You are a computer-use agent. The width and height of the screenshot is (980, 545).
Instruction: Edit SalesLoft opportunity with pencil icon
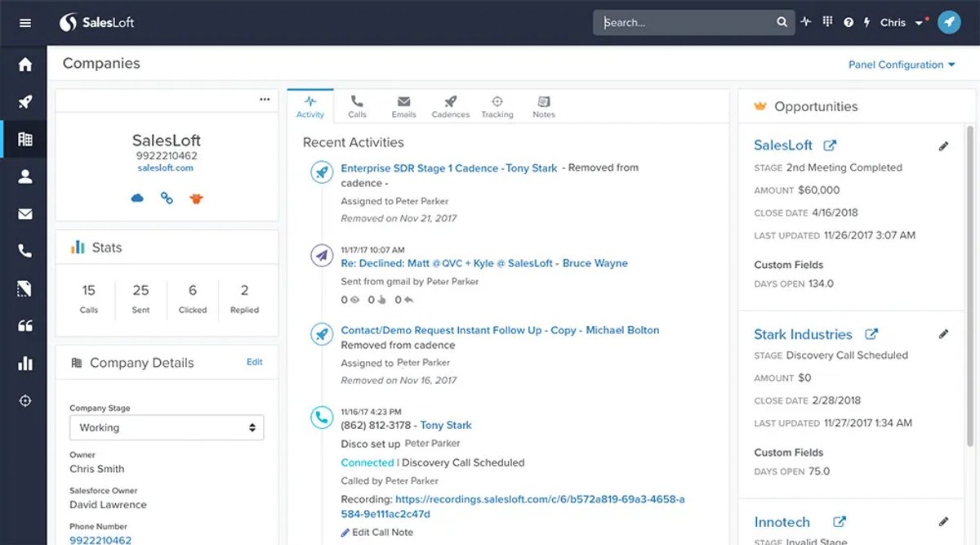944,146
